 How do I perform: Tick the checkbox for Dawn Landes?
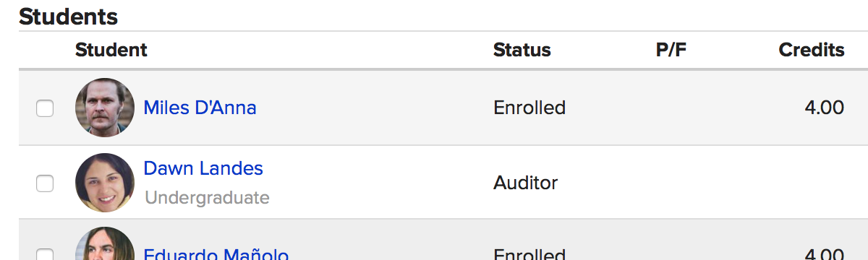pyautogui.click(x=45, y=183)
